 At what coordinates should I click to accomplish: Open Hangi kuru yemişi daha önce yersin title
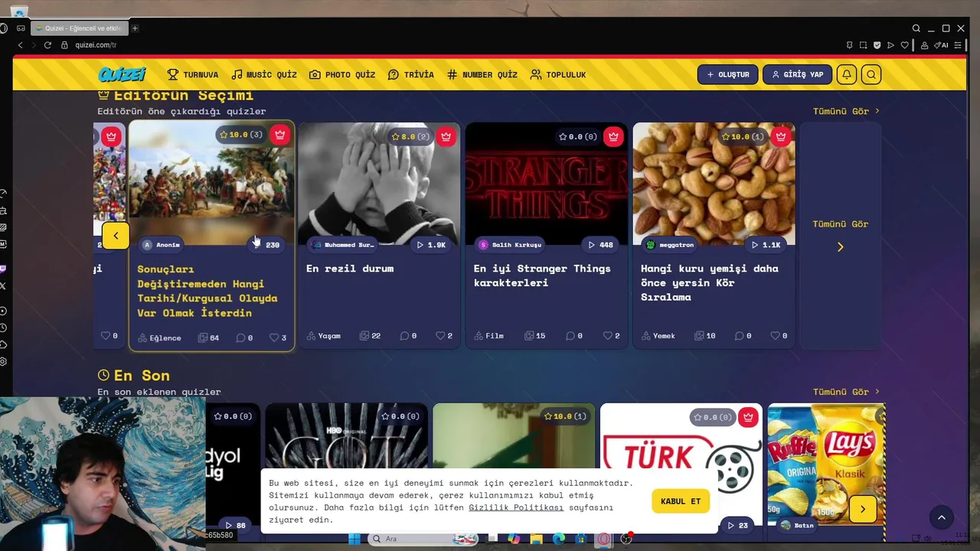tap(709, 282)
